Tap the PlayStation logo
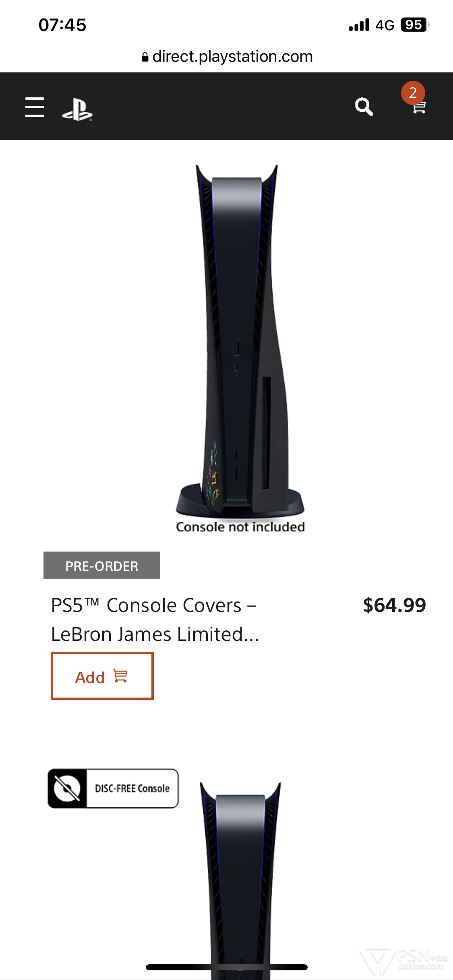This screenshot has height=980, width=453. (77, 110)
